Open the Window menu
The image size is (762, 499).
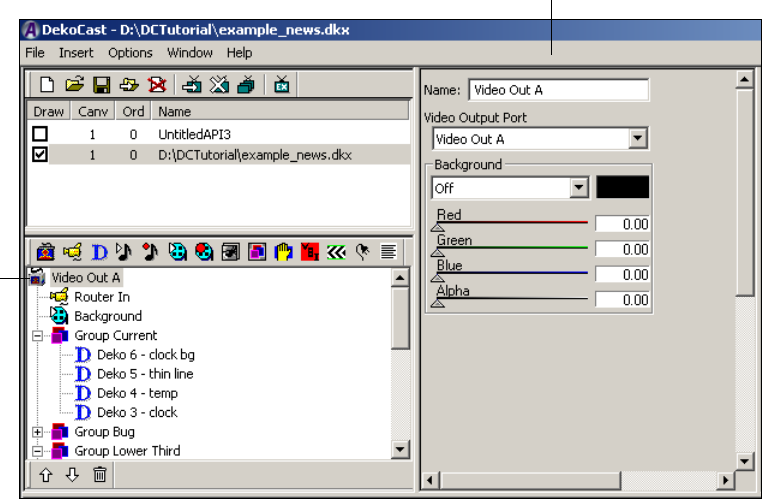[x=190, y=52]
